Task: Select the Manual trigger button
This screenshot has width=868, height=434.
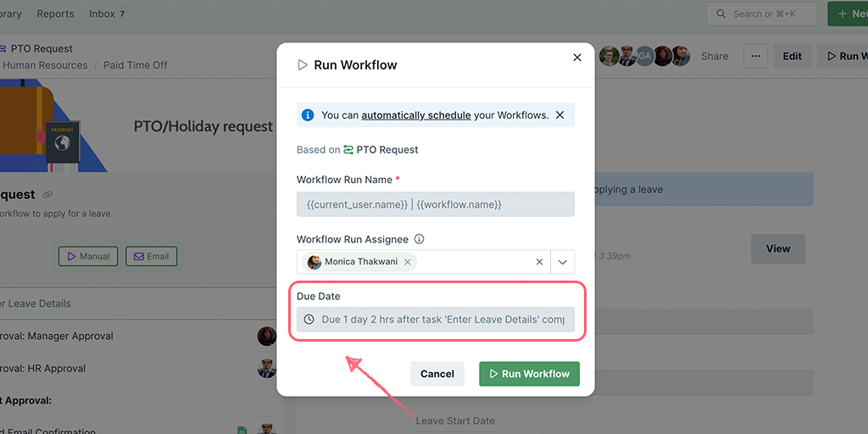Action: (88, 256)
